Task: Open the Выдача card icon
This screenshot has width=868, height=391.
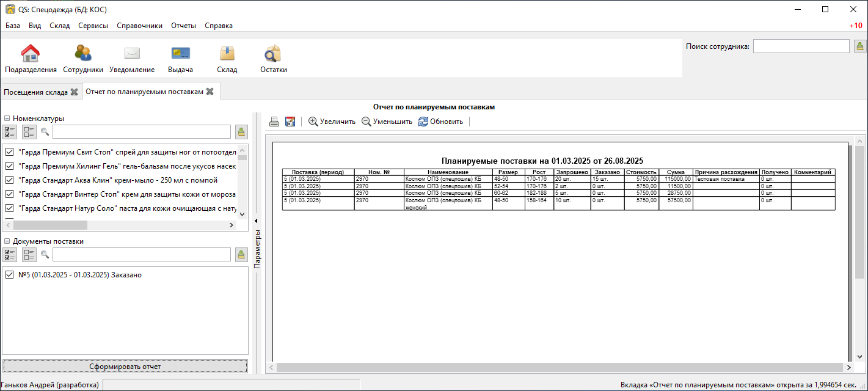Action: pyautogui.click(x=180, y=54)
